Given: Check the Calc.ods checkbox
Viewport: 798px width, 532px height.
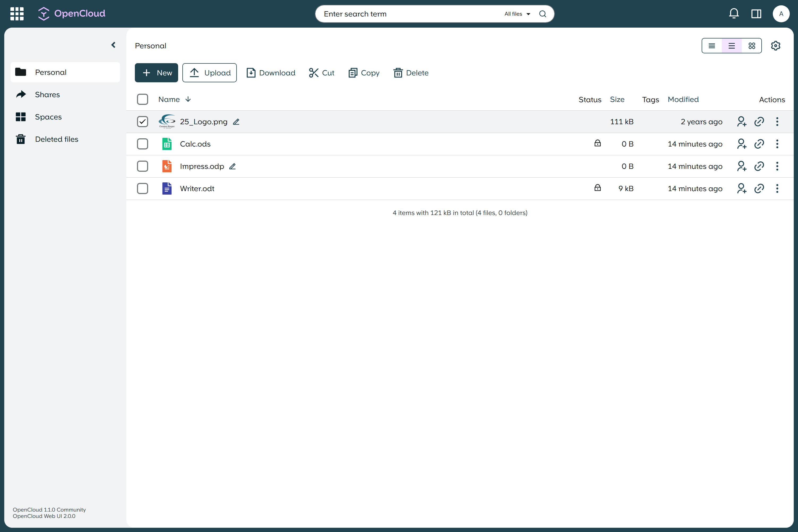Looking at the screenshot, I should pyautogui.click(x=143, y=144).
